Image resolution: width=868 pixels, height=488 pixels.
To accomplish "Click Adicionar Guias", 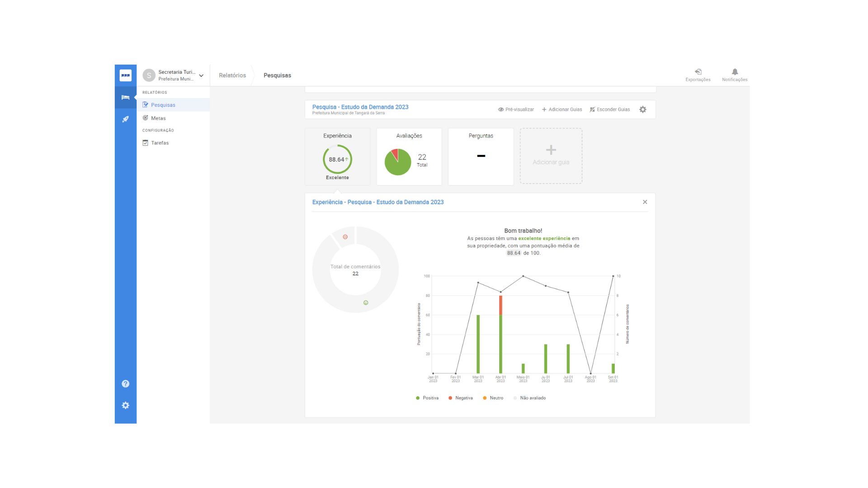I will coord(562,109).
